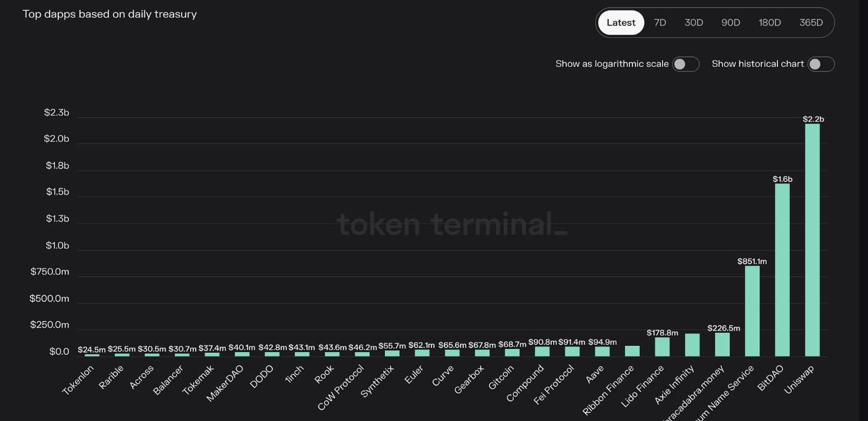868x421 pixels.
Task: Select the Axie Infinity bar
Action: (x=692, y=345)
